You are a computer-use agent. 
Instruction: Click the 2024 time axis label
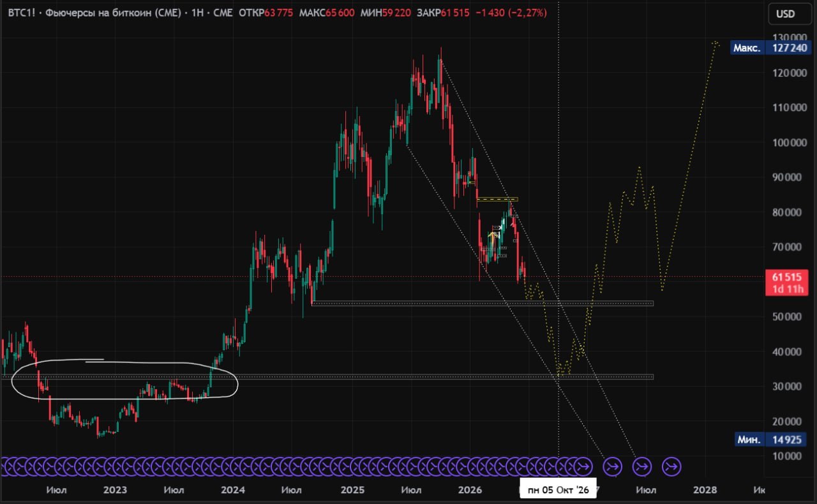[x=233, y=490]
